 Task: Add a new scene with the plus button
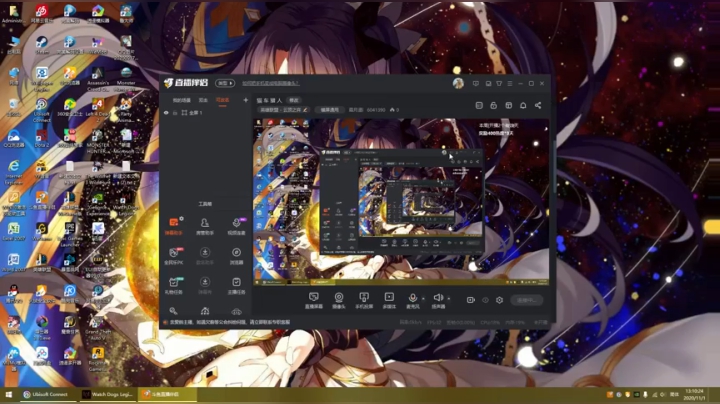[x=246, y=100]
